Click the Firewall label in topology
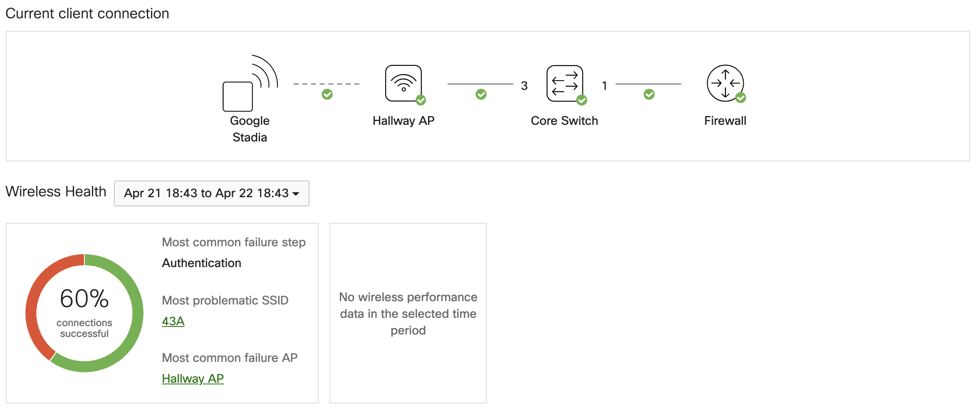This screenshot has height=411, width=980. coord(725,121)
